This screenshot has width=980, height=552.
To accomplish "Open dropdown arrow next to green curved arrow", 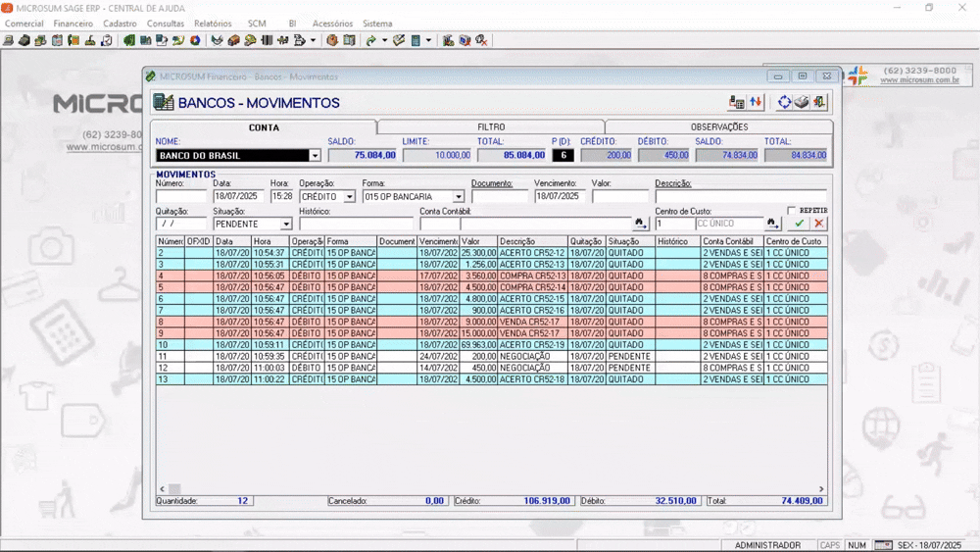I will (x=384, y=40).
